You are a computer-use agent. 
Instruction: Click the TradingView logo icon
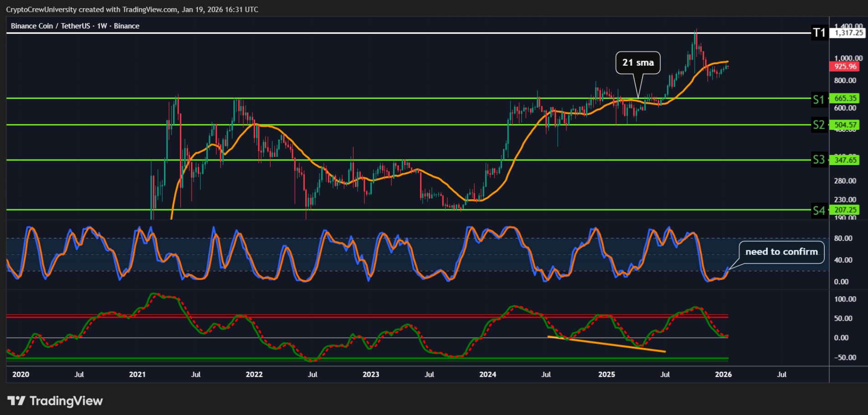pyautogui.click(x=16, y=401)
